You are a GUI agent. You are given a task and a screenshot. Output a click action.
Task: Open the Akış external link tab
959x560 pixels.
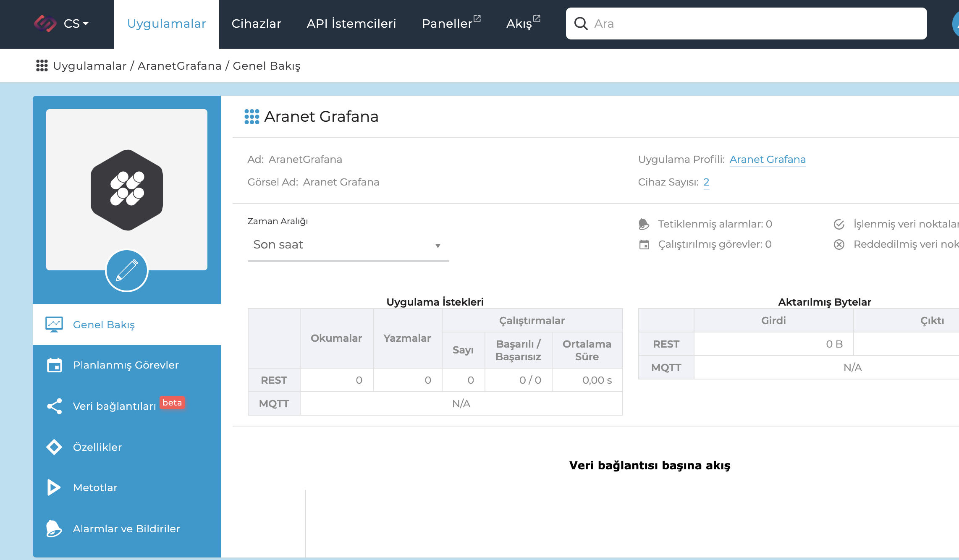(523, 24)
